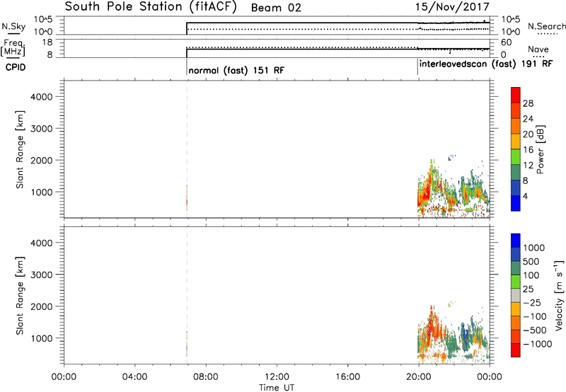Click the gray segment of the velocity color bar
The image size is (566, 392).
[x=516, y=296]
